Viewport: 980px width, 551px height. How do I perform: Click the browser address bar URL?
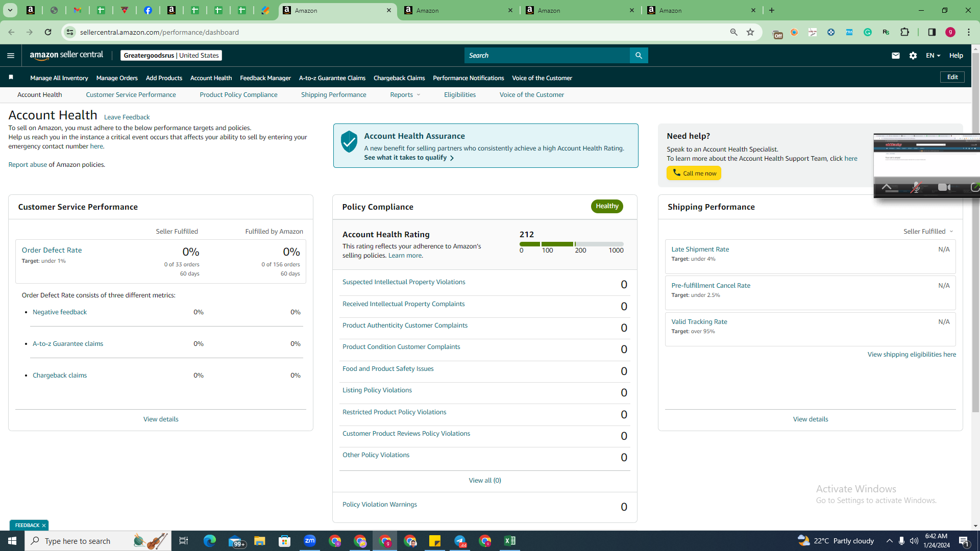coord(159,32)
